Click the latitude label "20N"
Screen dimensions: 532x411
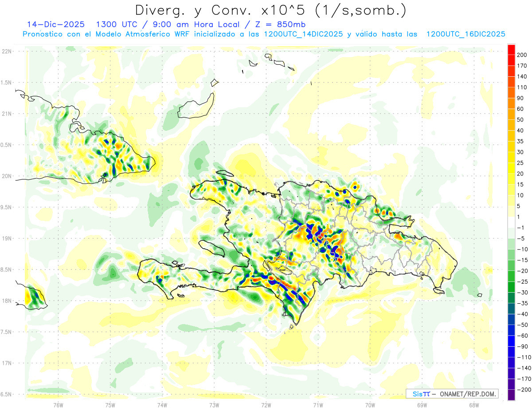point(7,176)
